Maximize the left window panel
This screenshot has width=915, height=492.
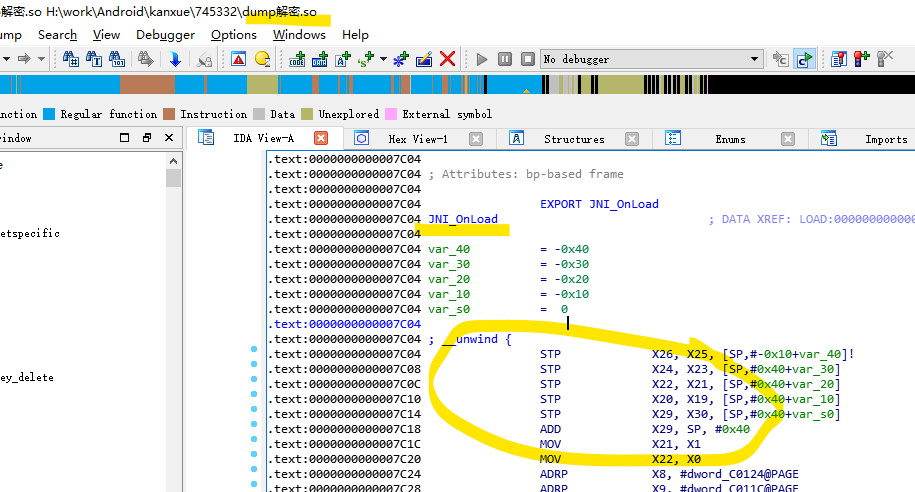[124, 138]
